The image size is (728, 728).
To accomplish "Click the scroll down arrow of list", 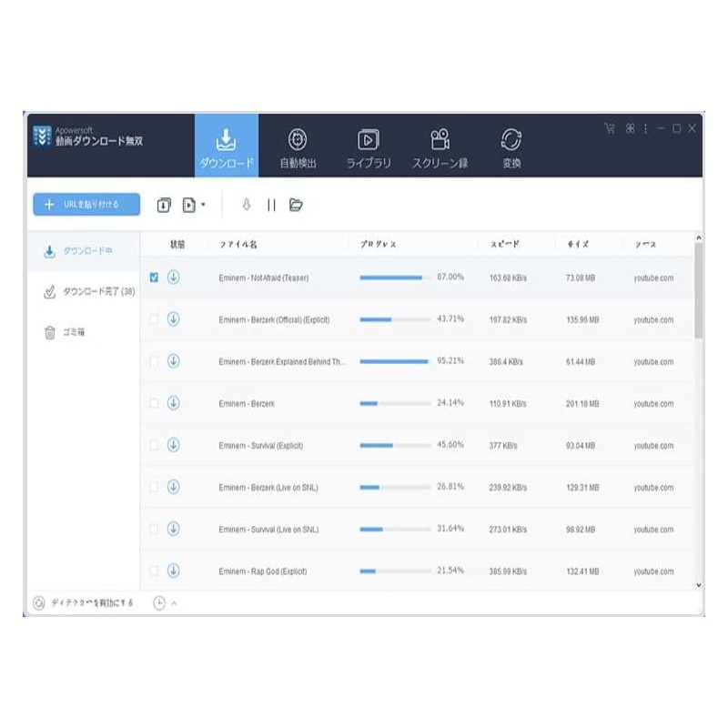I will pos(698,585).
